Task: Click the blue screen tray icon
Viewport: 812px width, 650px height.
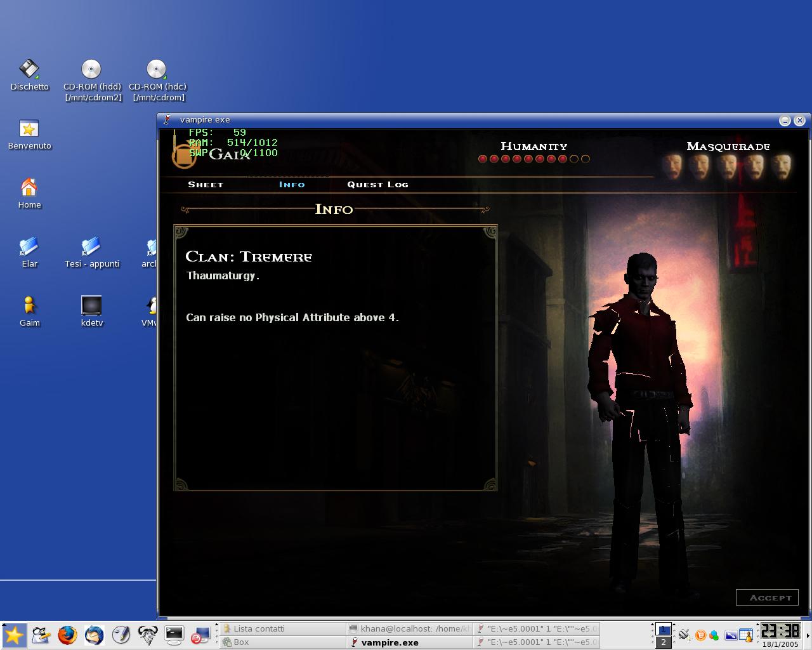Action: [x=731, y=635]
